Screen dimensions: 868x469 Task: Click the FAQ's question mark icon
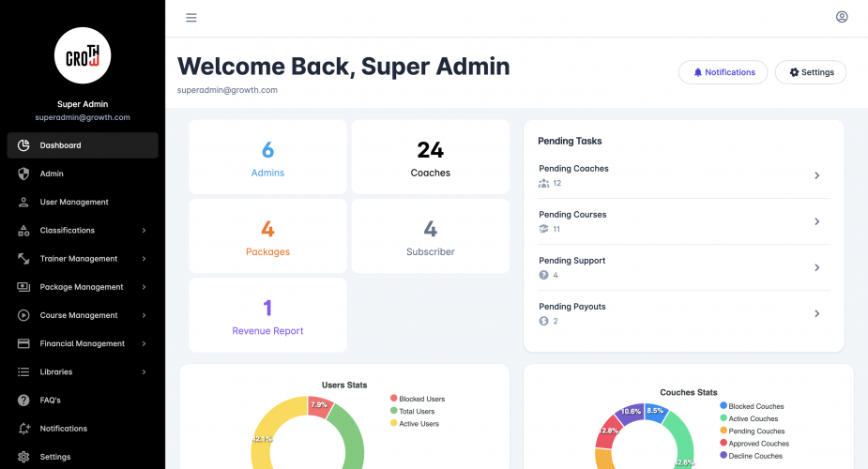[23, 400]
